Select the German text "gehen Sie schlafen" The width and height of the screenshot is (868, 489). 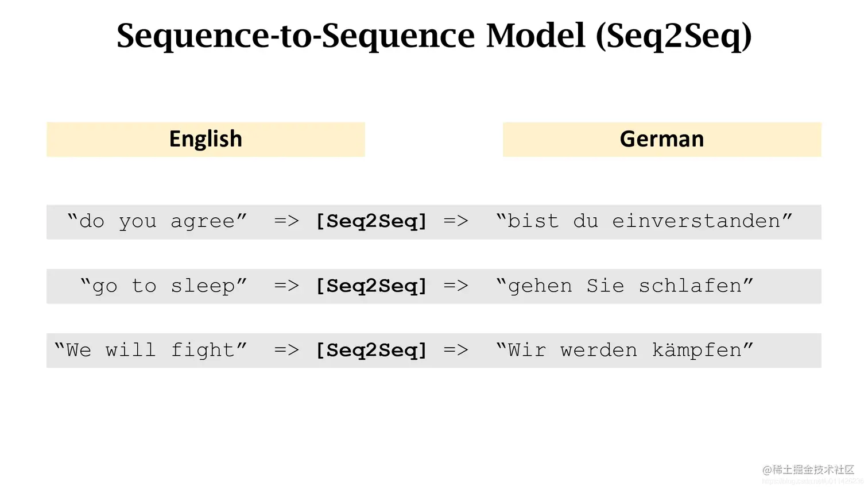point(625,286)
